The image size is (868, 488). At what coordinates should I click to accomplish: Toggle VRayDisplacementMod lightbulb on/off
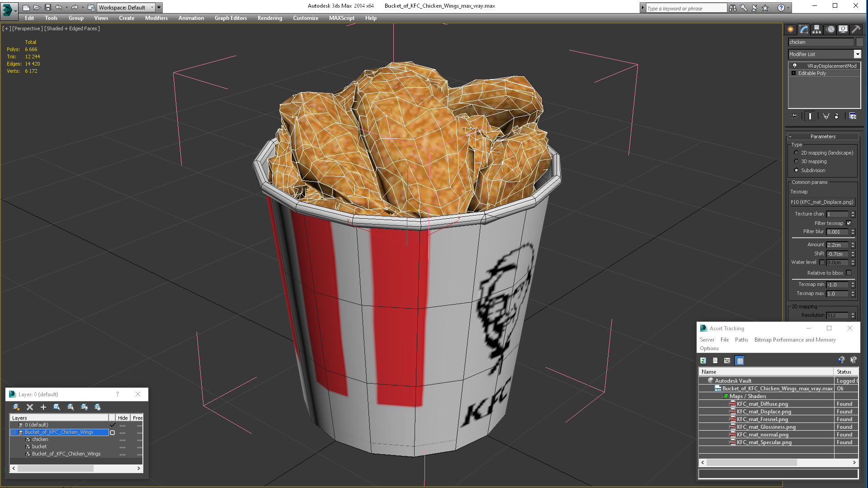coord(794,66)
